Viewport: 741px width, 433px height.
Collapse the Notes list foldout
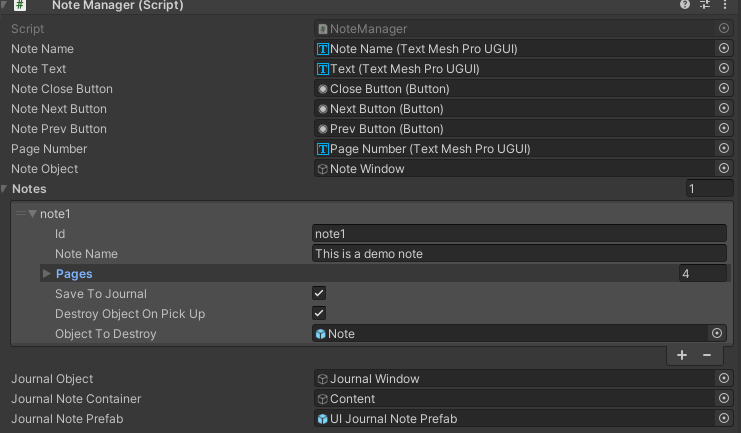[5, 189]
